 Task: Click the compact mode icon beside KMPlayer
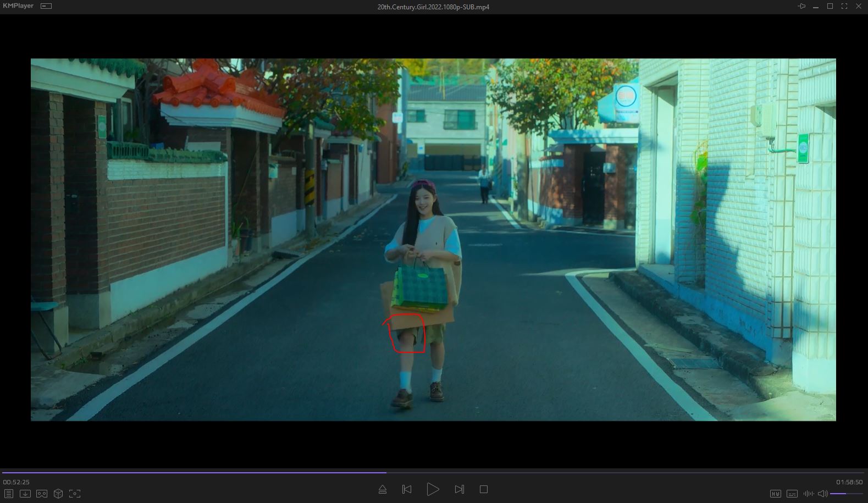tap(46, 6)
